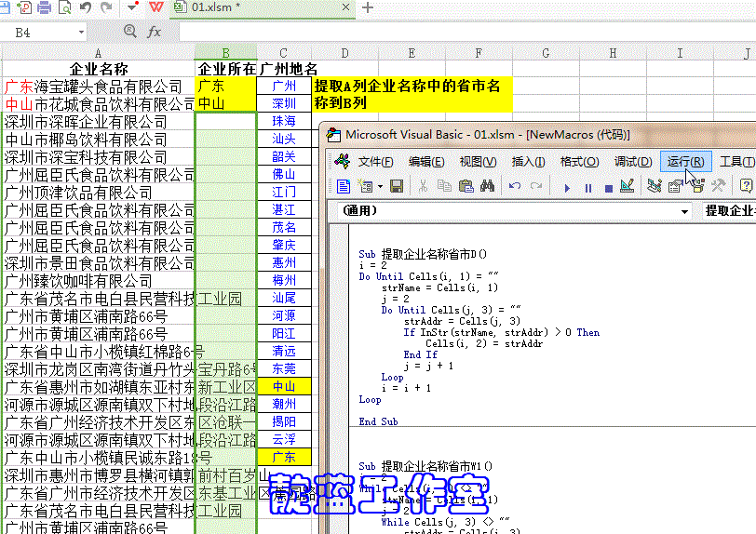
Task: Toggle design mode icon
Action: pyautogui.click(x=628, y=186)
